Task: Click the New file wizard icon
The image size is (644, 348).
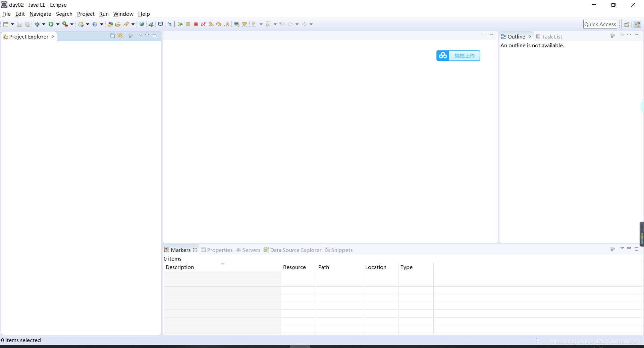Action: click(6, 24)
